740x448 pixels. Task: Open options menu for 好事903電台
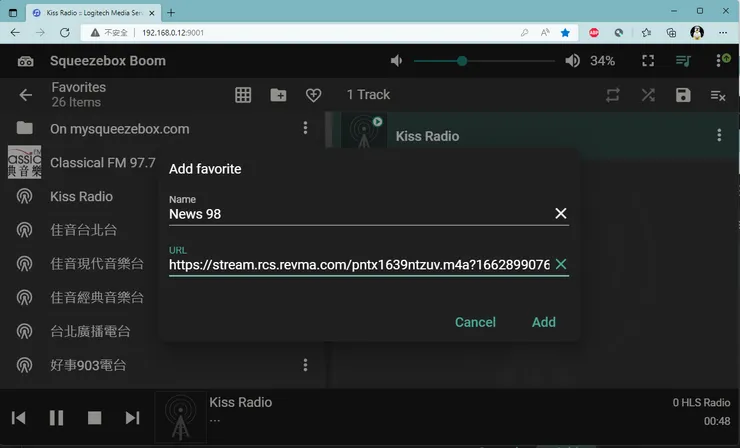coord(305,364)
